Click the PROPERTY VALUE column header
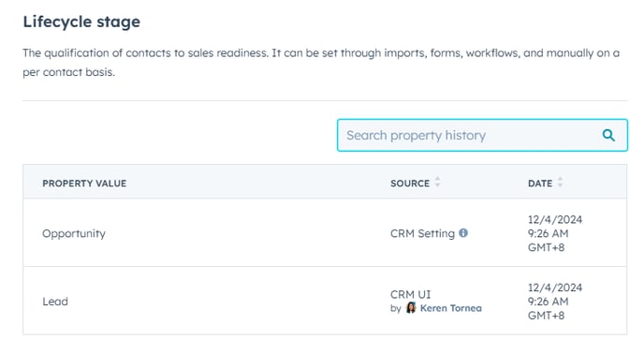The width and height of the screenshot is (644, 355). (84, 184)
